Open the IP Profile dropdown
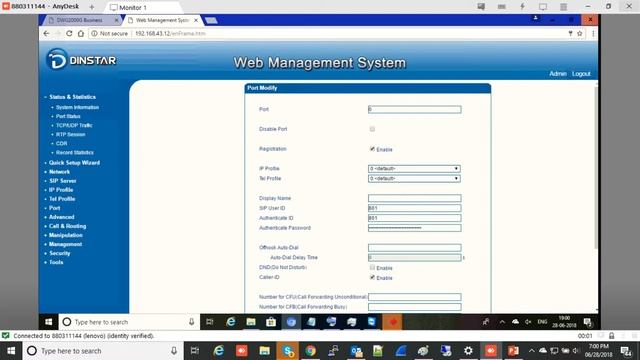Image resolution: width=640 pixels, height=360 pixels. pos(414,169)
